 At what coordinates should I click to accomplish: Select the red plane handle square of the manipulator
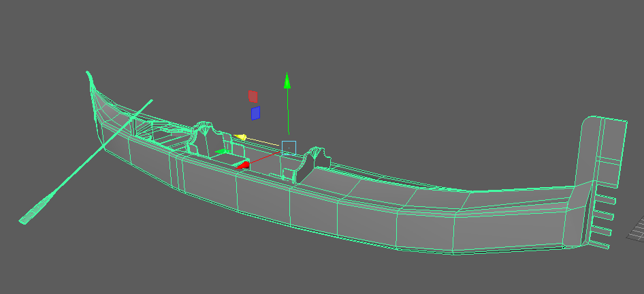[253, 97]
